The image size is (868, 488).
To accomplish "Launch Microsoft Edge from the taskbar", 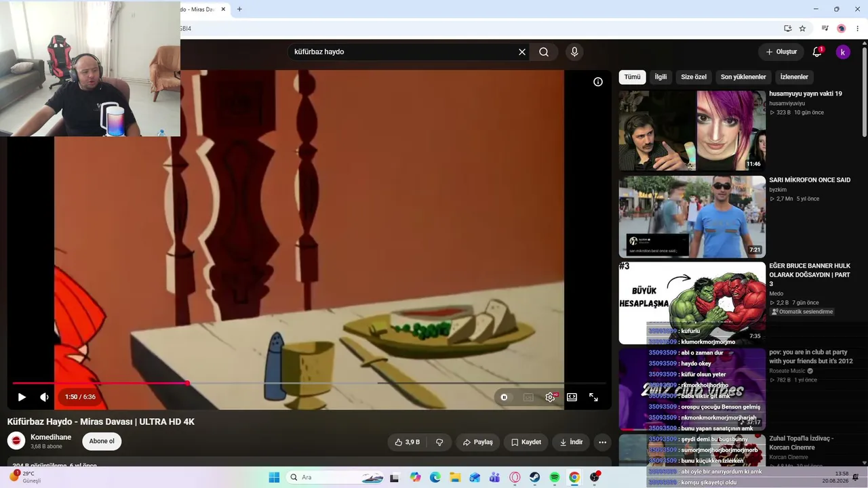I will point(435,477).
